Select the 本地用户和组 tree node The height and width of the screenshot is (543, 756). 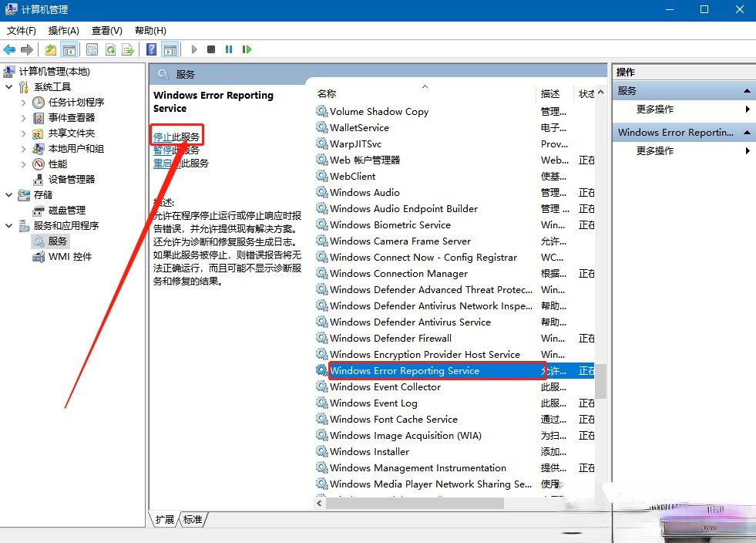(x=76, y=149)
